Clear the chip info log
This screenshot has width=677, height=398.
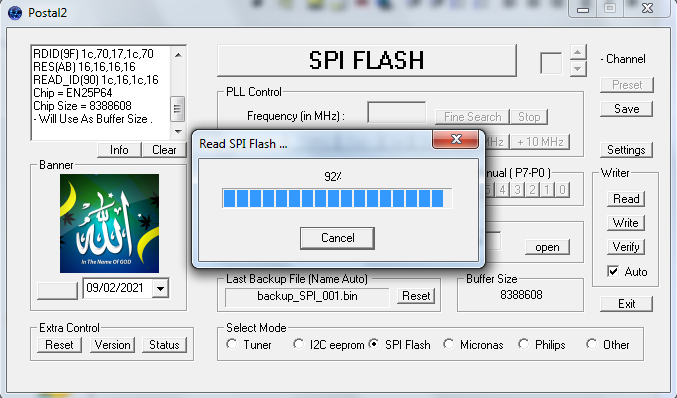pos(164,150)
